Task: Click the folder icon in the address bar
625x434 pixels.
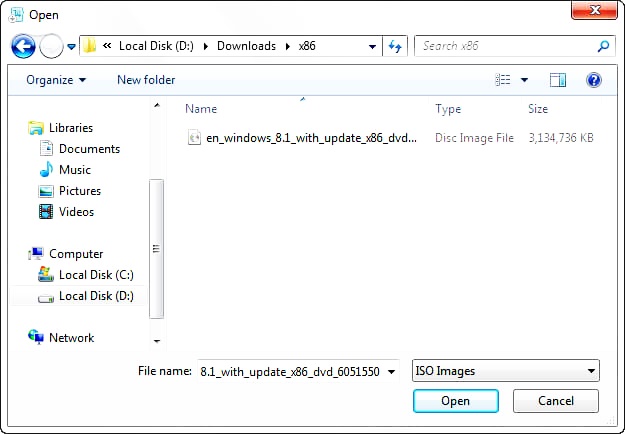Action: (x=90, y=46)
